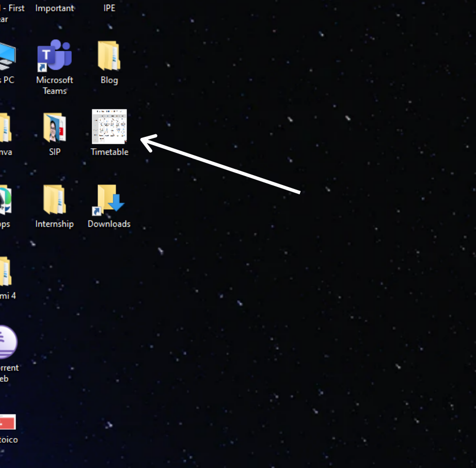Image resolution: width=476 pixels, height=468 pixels.
Task: Open the red-thumbnail file ending in 'toico'
Action: (x=7, y=422)
